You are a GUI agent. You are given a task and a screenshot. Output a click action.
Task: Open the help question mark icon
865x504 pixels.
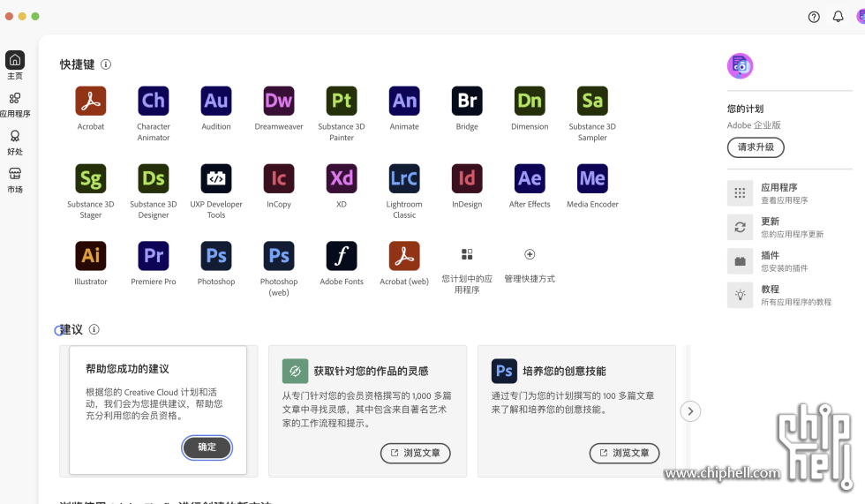814,17
